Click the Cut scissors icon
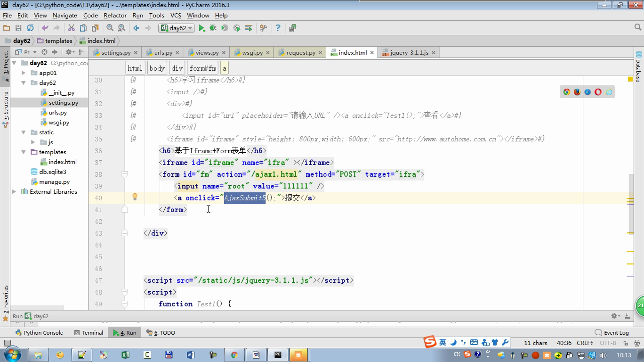Screen dimensions: 644x362 pos(72,28)
